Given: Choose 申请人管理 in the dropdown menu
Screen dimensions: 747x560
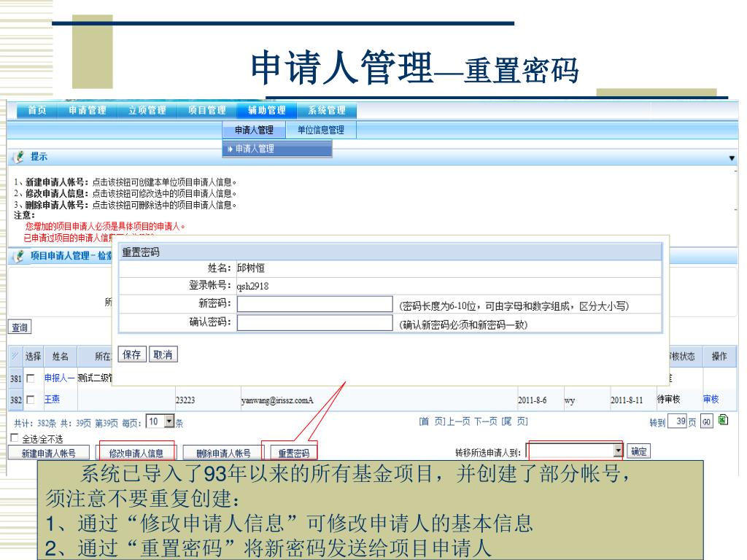Looking at the screenshot, I should click(x=276, y=149).
